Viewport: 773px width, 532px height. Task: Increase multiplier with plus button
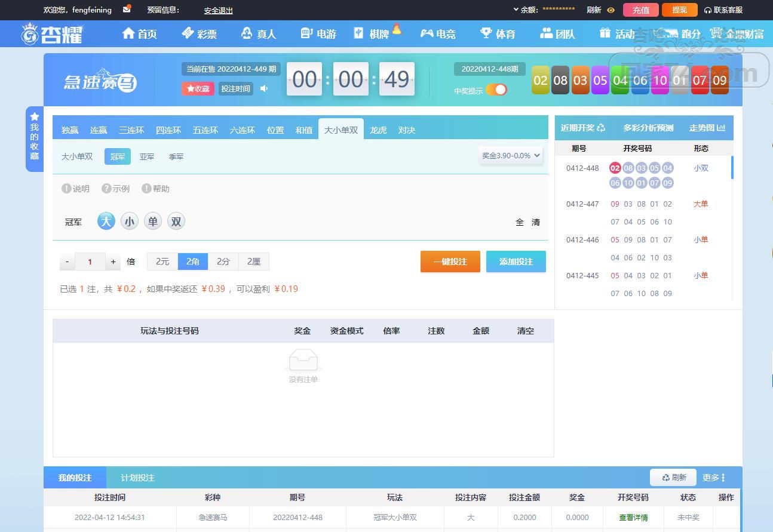(114, 262)
